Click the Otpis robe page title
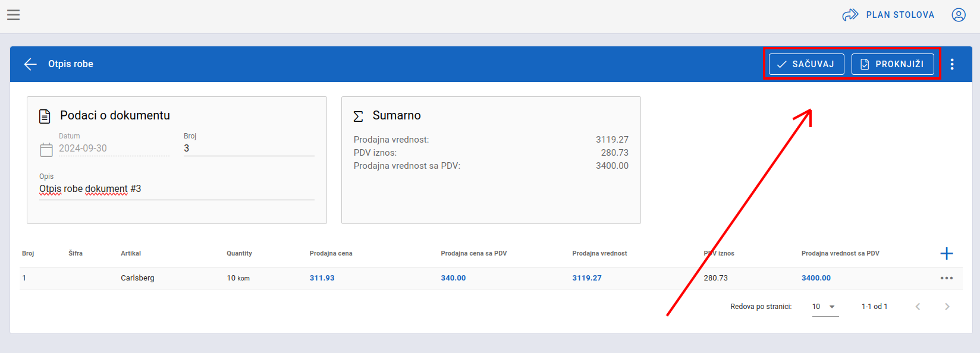Screen dimensions: 980x353 71,64
